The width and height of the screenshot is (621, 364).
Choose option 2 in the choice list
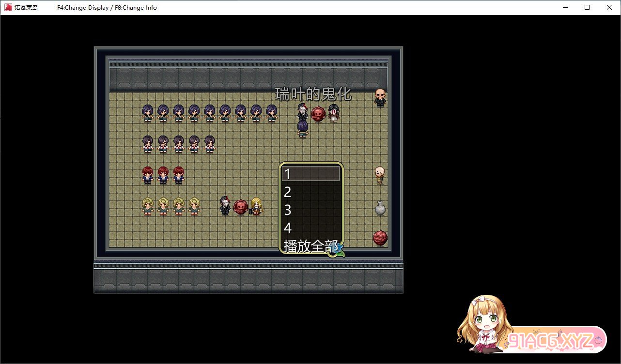pyautogui.click(x=310, y=192)
